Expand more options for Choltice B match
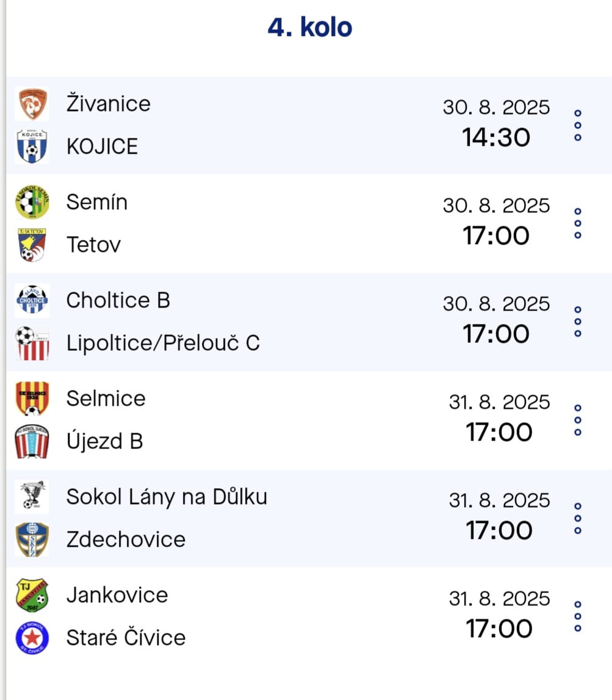This screenshot has width=612, height=700. 578,322
